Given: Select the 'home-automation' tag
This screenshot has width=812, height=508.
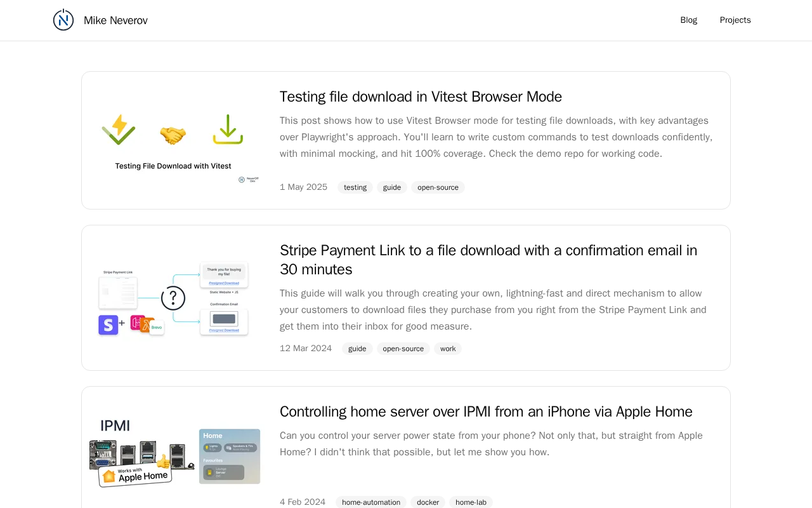Looking at the screenshot, I should click(x=371, y=502).
